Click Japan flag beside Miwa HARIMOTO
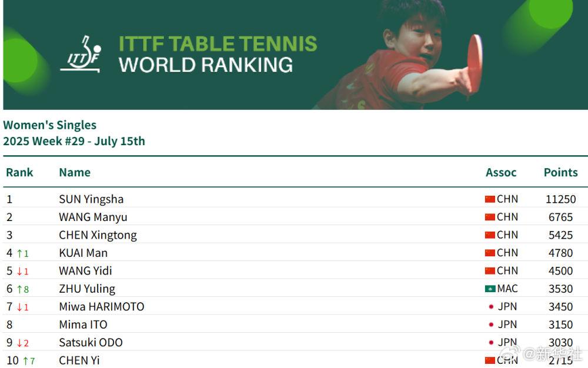 491,307
